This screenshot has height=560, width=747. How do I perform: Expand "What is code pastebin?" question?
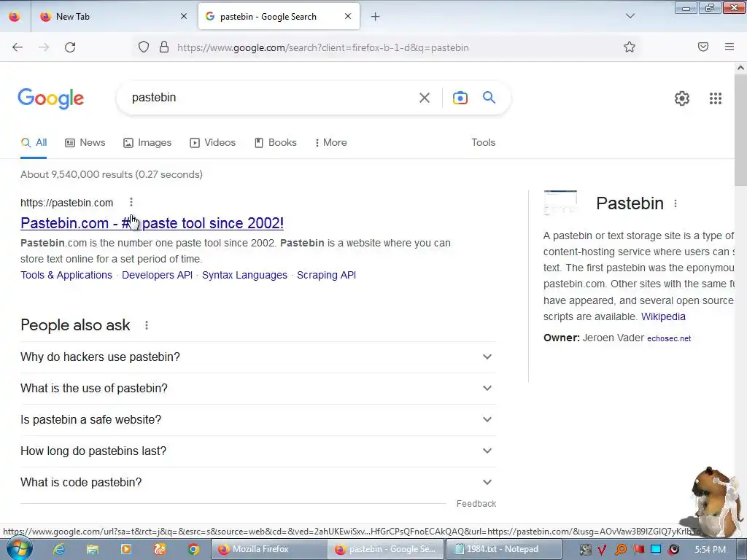tap(258, 483)
